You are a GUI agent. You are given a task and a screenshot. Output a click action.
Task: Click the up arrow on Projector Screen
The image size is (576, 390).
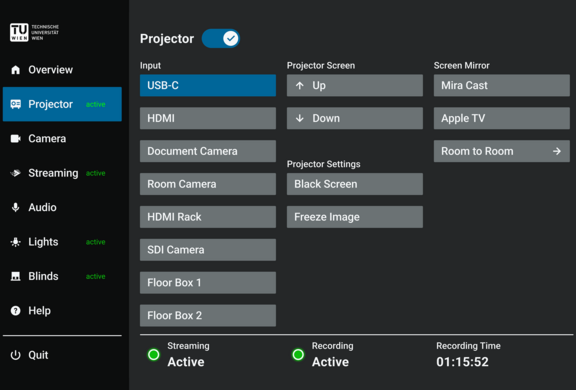click(300, 86)
